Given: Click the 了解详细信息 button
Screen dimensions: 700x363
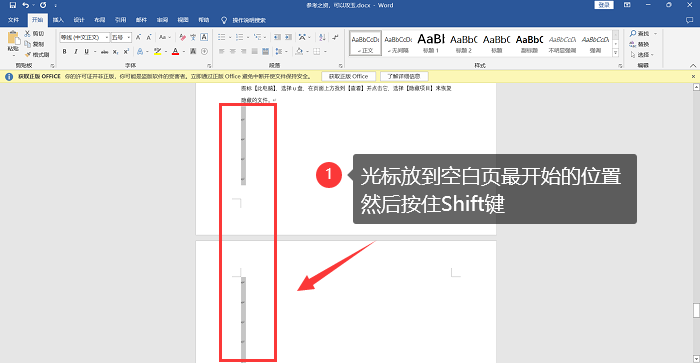Looking at the screenshot, I should click(x=404, y=76).
